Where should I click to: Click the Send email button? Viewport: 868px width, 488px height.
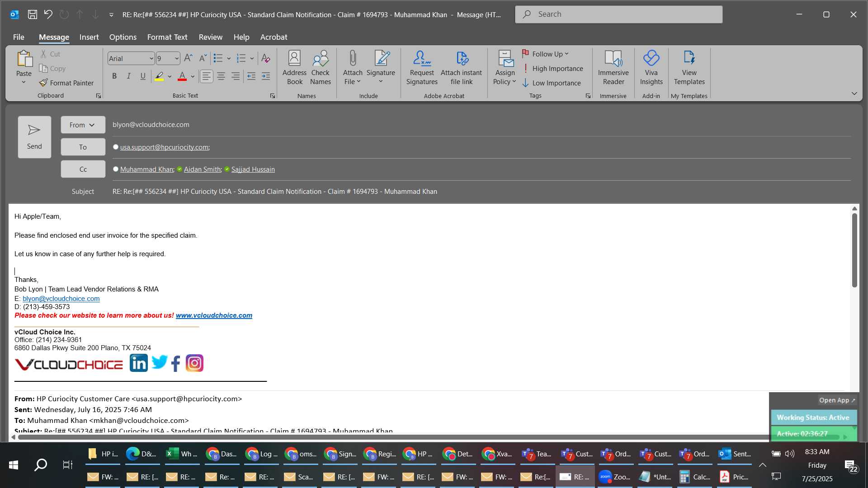(34, 137)
